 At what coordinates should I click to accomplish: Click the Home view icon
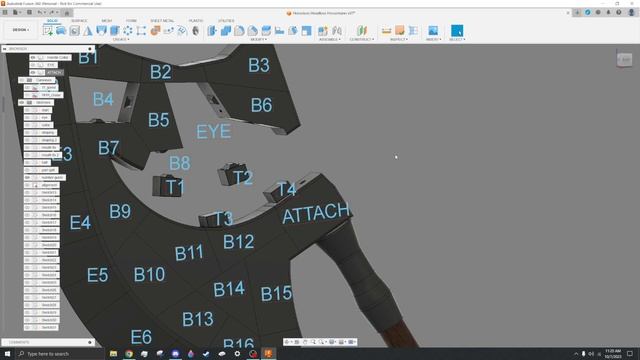click(67, 13)
